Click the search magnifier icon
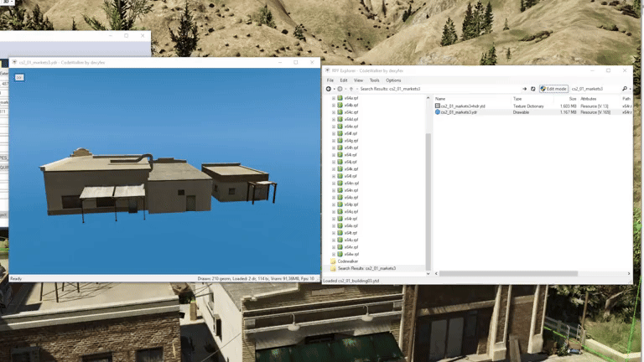644x362 pixels. pos(625,89)
